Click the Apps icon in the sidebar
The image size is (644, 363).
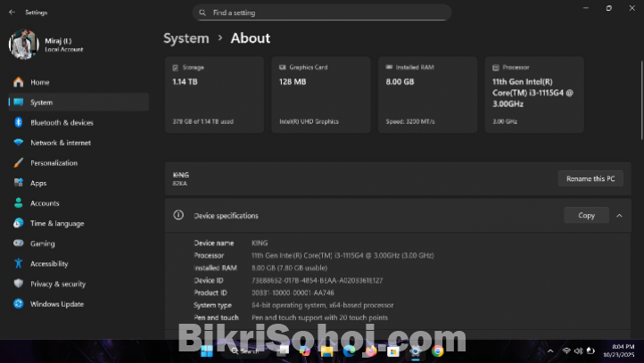18,183
